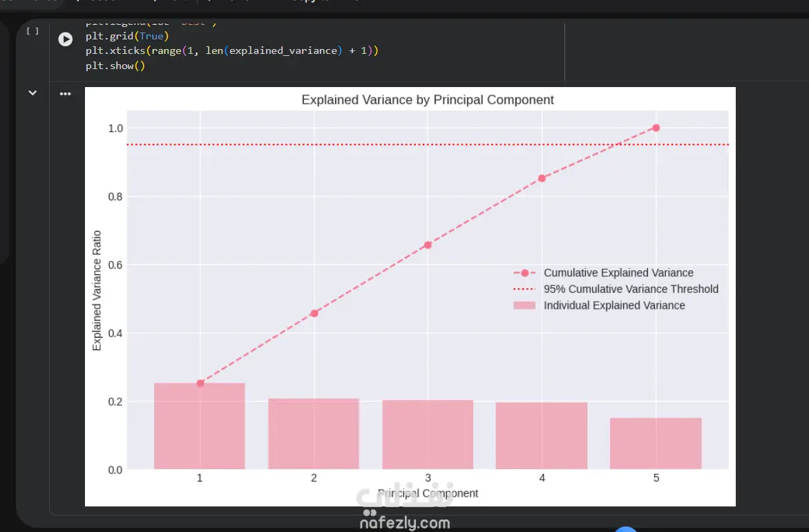This screenshot has height=532, width=809.
Task: Select the cumulative variance point at component 4
Action: point(542,178)
